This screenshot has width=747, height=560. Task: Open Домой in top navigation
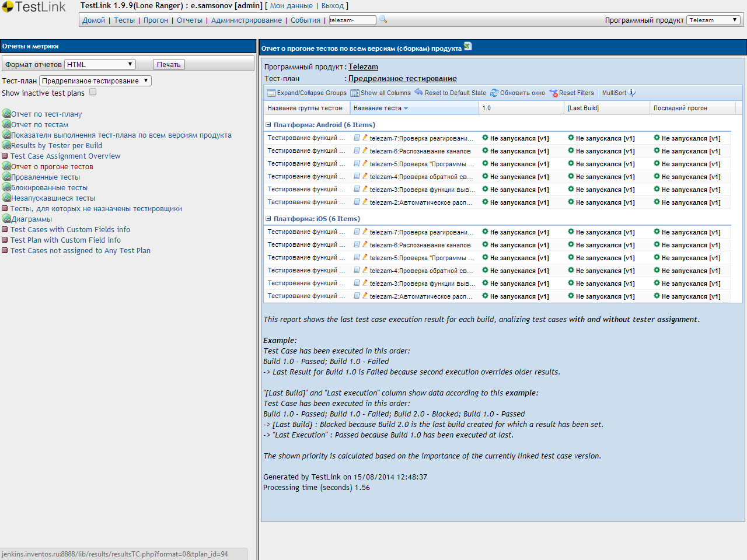coord(93,20)
